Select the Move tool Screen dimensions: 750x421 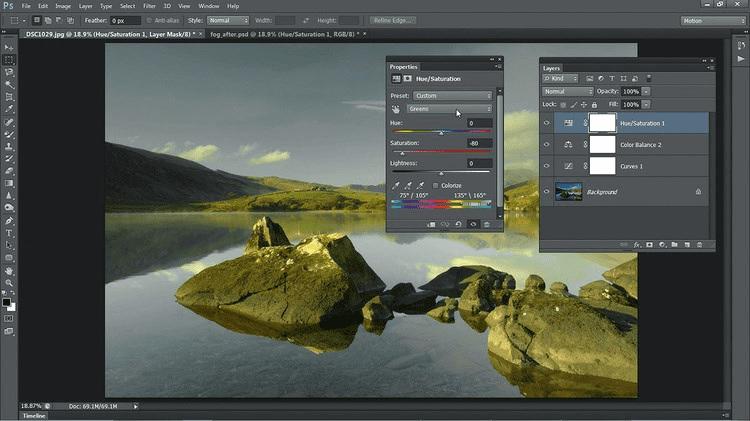click(9, 47)
